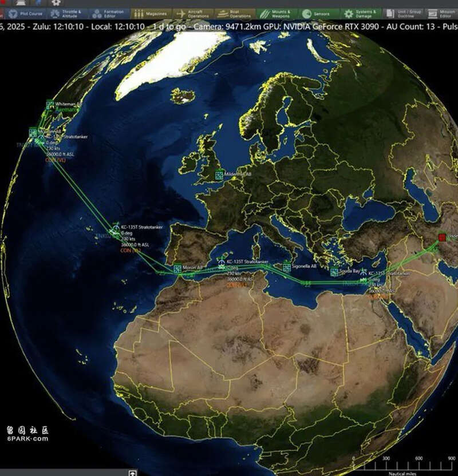458x476 pixels.
Task: Select the red hostile target square
Action: [x=442, y=237]
